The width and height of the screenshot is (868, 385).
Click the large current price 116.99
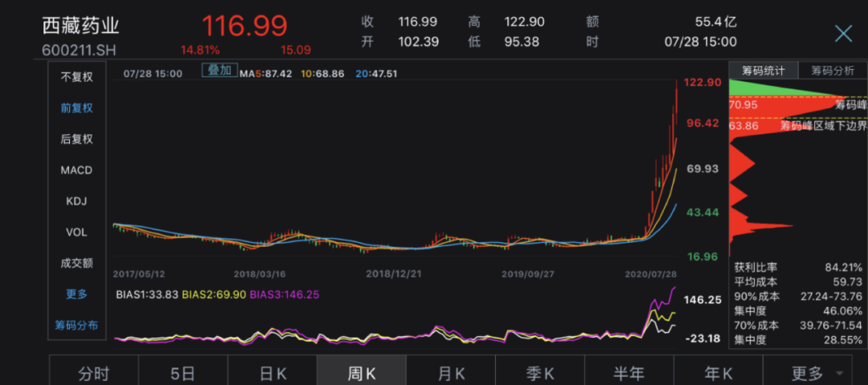(x=244, y=26)
